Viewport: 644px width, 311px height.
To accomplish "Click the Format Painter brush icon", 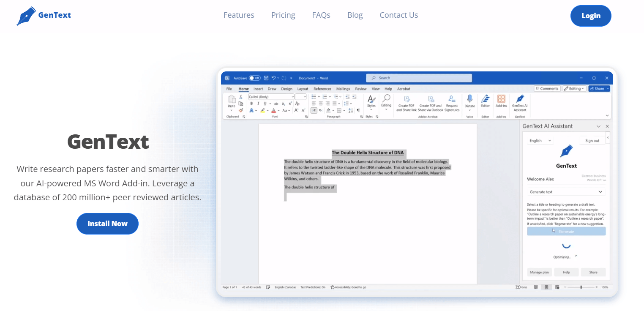I will click(x=241, y=110).
